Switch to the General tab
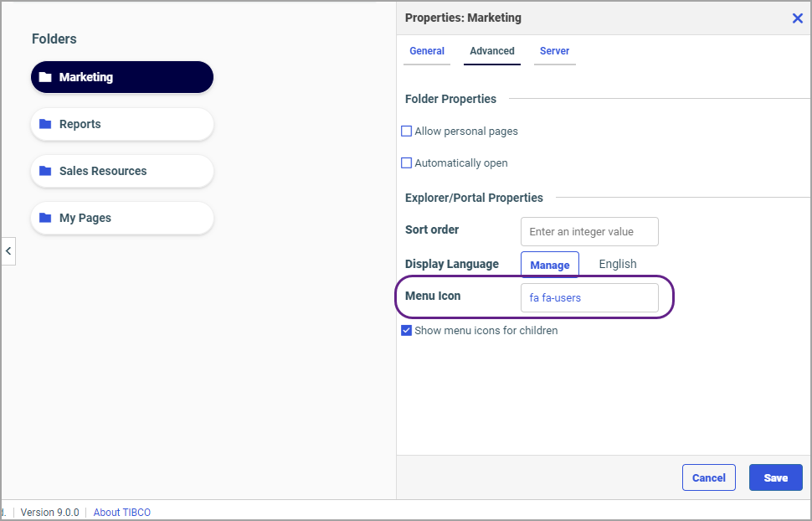The height and width of the screenshot is (521, 812). coord(427,51)
